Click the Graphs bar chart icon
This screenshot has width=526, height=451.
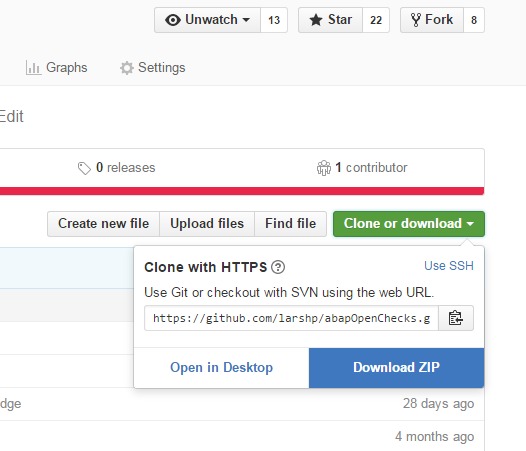[x=33, y=68]
